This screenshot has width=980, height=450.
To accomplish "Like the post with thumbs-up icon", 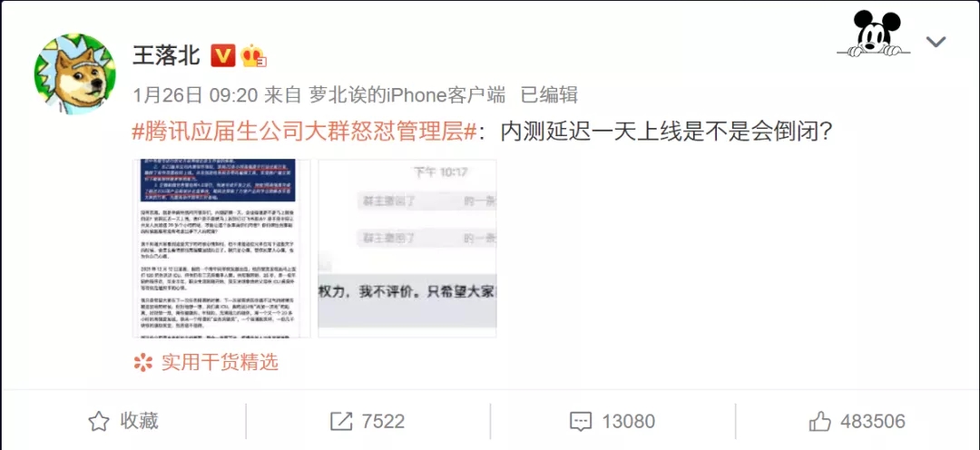I will tap(820, 421).
